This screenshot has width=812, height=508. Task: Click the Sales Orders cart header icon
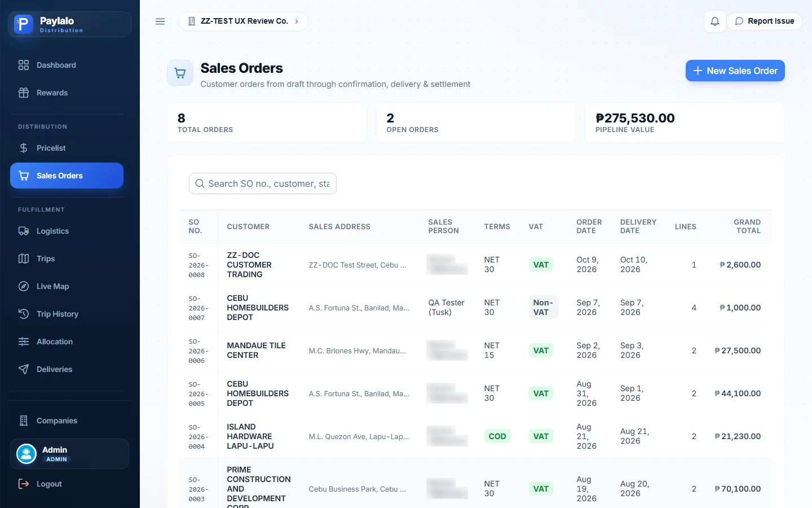tap(180, 73)
